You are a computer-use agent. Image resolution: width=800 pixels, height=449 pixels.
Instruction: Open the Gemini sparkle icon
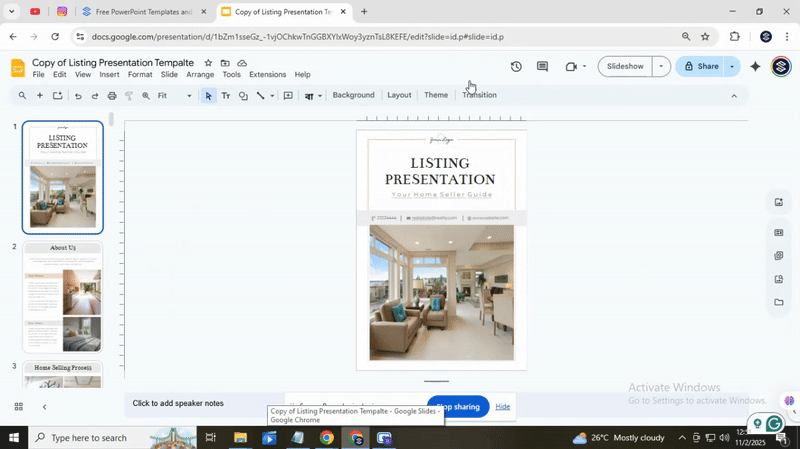755,67
